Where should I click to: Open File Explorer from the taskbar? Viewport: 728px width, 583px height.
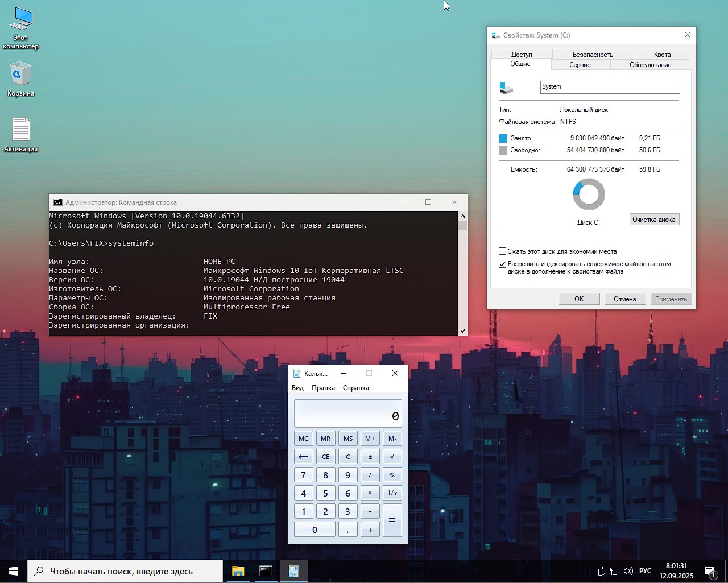(x=238, y=571)
